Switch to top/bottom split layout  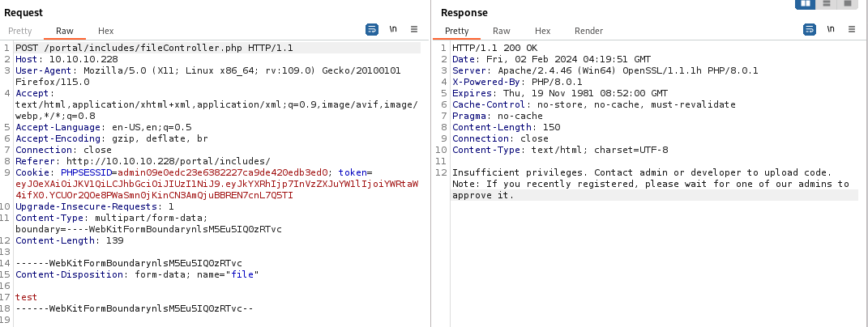tap(827, 4)
